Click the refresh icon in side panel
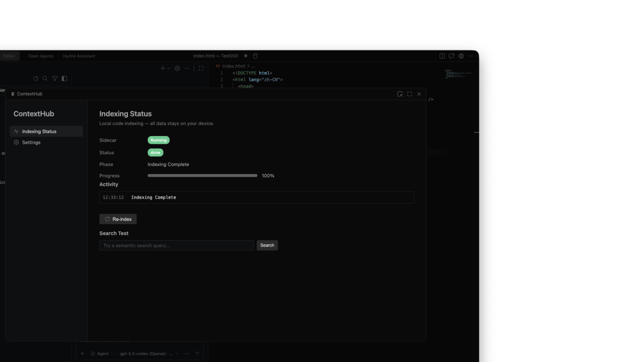Image resolution: width=644 pixels, height=362 pixels. pos(36,79)
